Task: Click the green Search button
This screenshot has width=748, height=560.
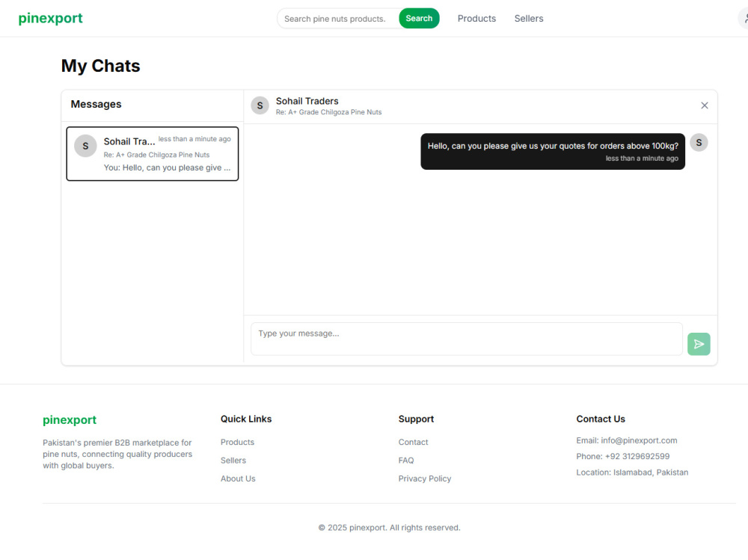Action: click(419, 18)
